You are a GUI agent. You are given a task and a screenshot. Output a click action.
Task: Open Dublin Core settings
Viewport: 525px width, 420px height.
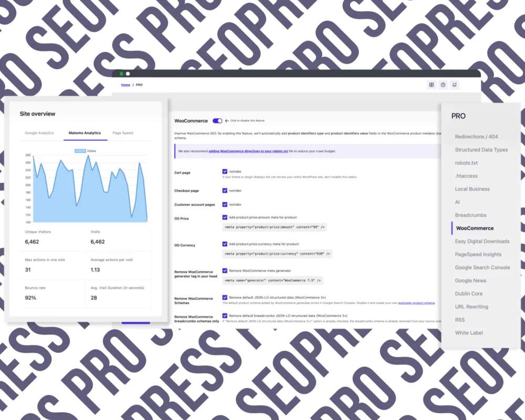point(469,293)
